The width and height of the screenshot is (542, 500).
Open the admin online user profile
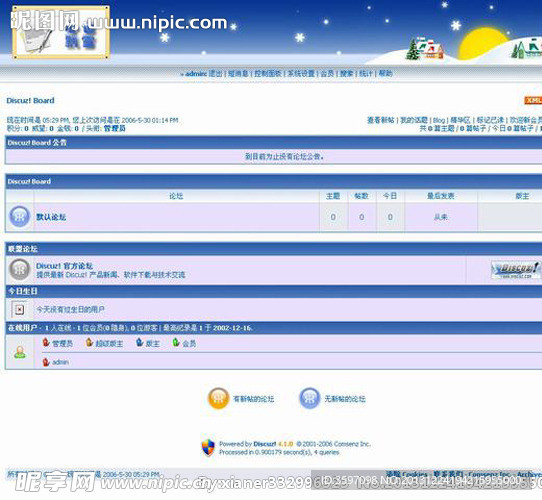60,362
